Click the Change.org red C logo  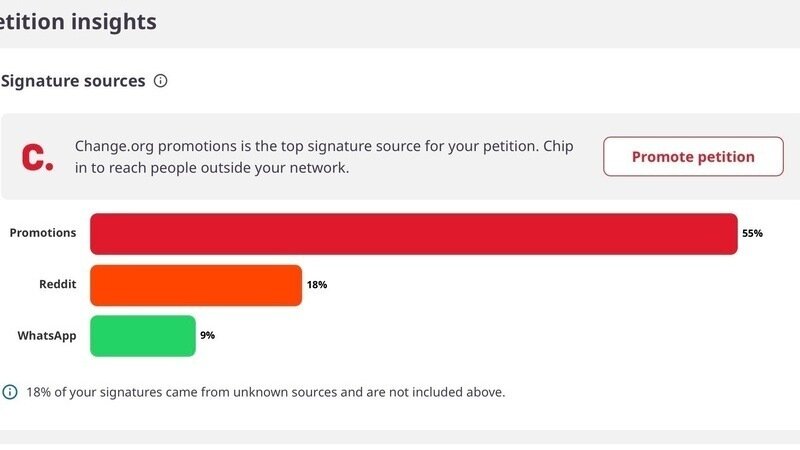pos(37,157)
